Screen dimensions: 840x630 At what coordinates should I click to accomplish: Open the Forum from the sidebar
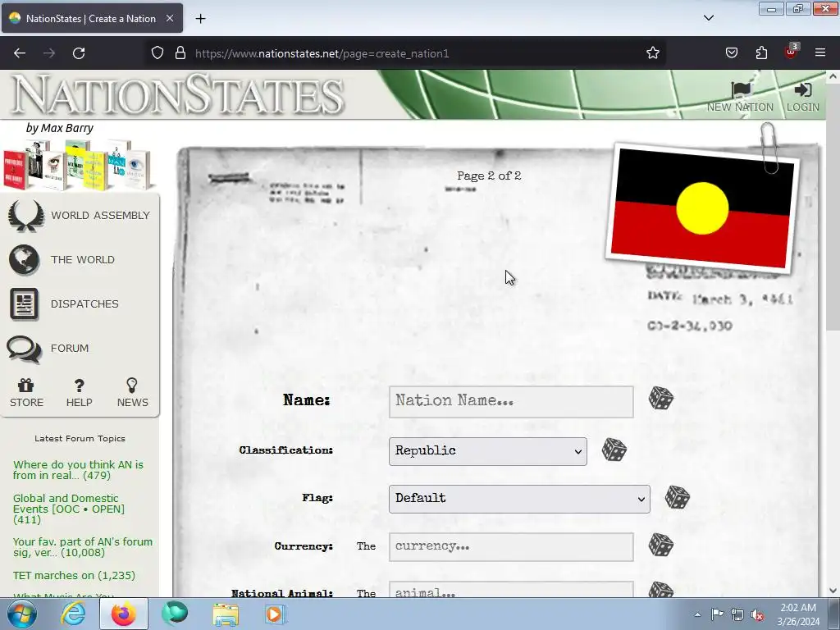48,348
